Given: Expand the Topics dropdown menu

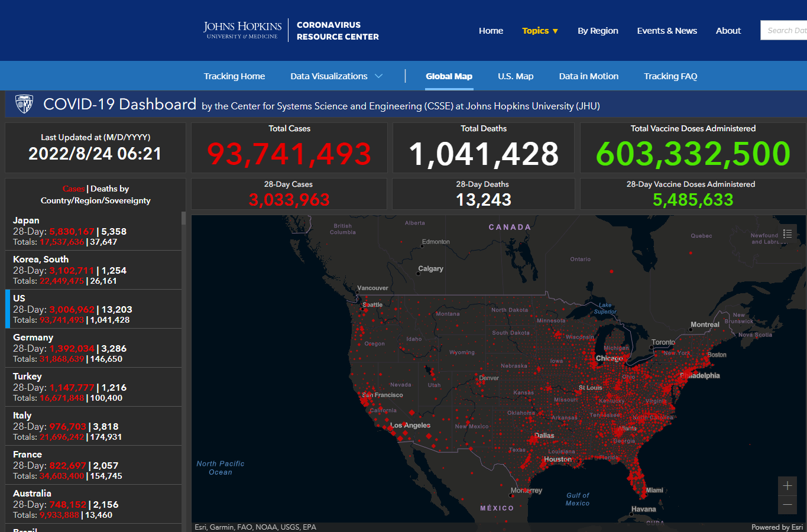Looking at the screenshot, I should [540, 31].
